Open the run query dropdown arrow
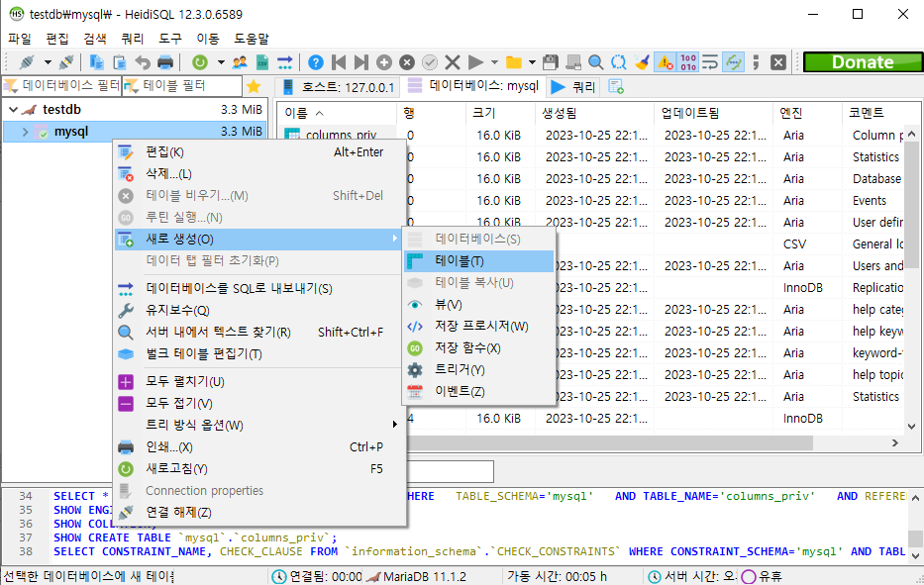The image size is (924, 585). [x=494, y=61]
